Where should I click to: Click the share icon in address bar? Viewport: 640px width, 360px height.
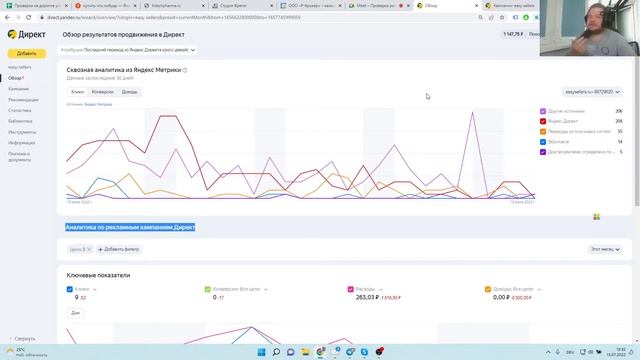[491, 18]
